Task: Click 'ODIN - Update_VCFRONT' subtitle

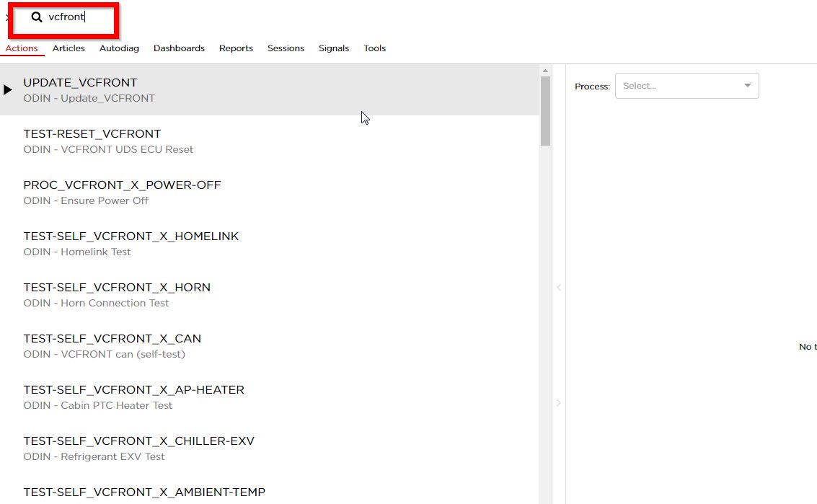Action: [x=89, y=98]
